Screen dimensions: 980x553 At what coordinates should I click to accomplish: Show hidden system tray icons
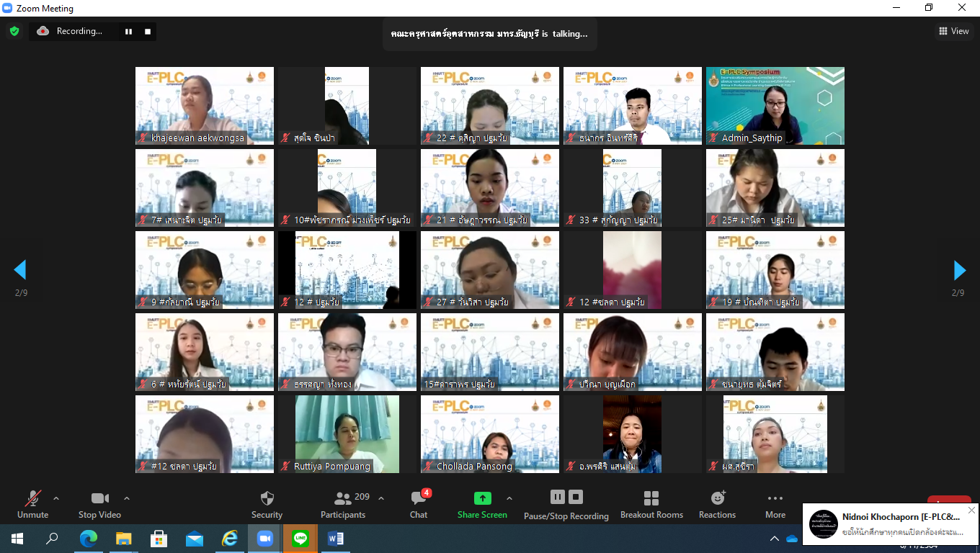pyautogui.click(x=775, y=539)
